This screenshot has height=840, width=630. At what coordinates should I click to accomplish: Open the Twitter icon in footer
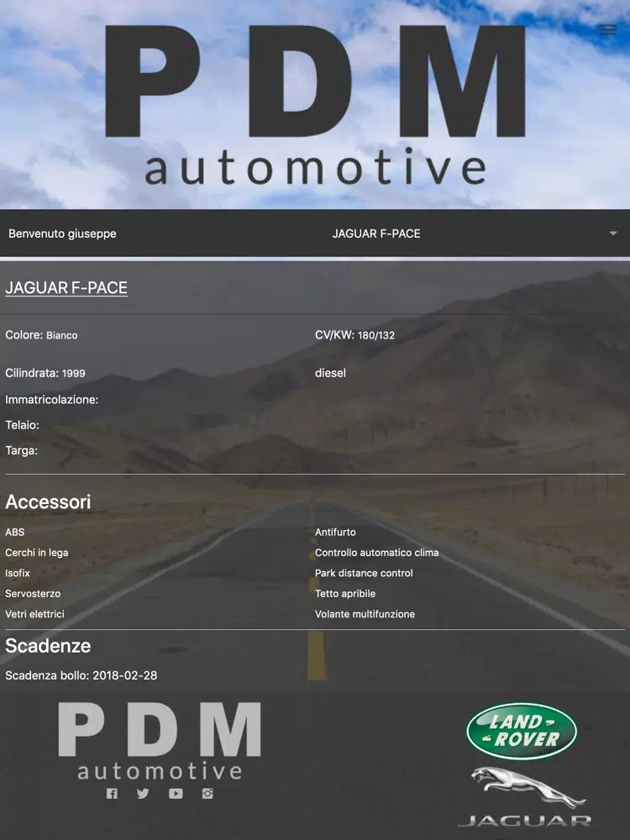(143, 794)
